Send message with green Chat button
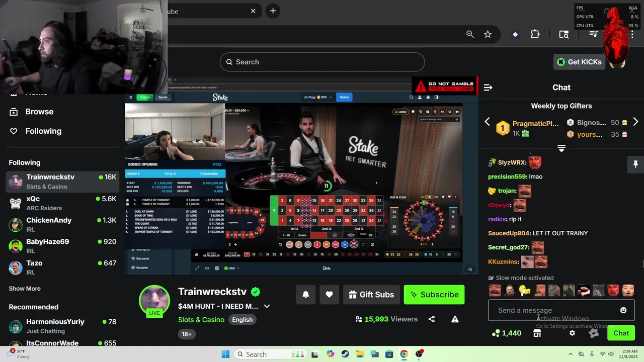 (621, 333)
